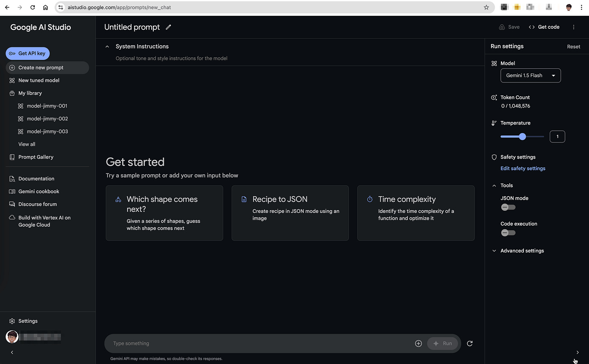
Task: Click the pencil icon to rename Untitled prompt
Action: (168, 27)
